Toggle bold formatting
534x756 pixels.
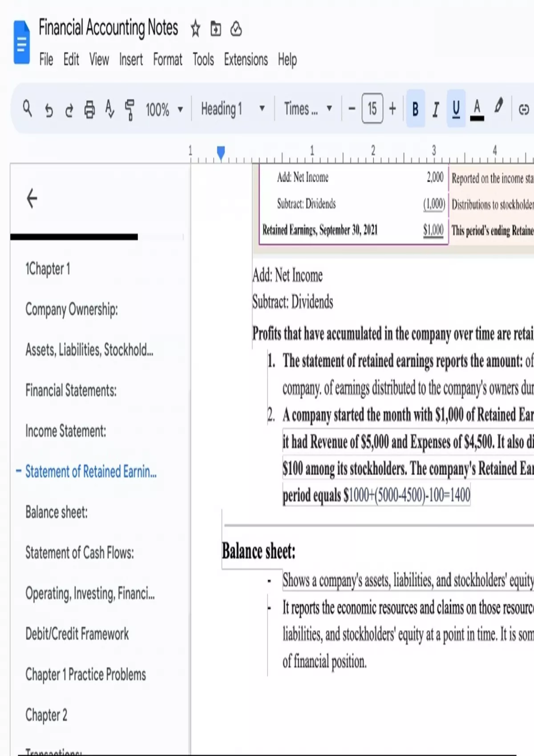415,109
